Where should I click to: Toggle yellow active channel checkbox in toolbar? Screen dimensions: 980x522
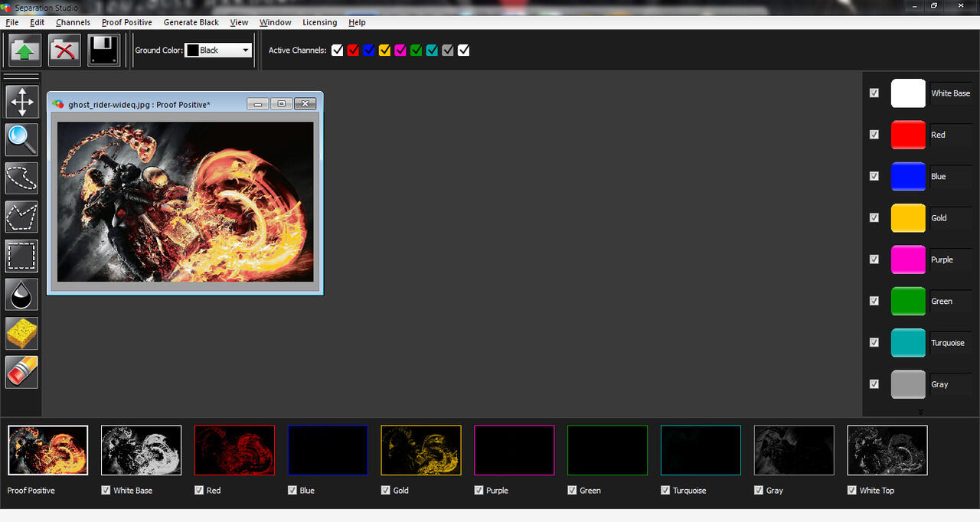[384, 51]
